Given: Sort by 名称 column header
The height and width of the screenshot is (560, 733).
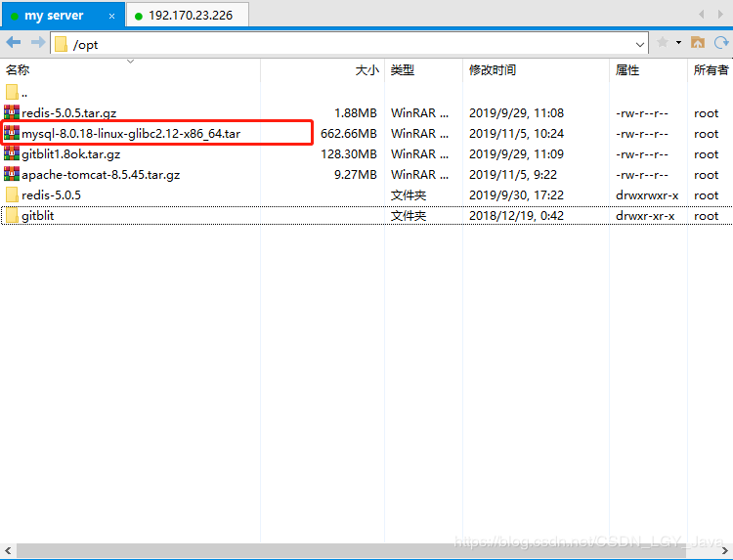Looking at the screenshot, I should tap(130, 70).
